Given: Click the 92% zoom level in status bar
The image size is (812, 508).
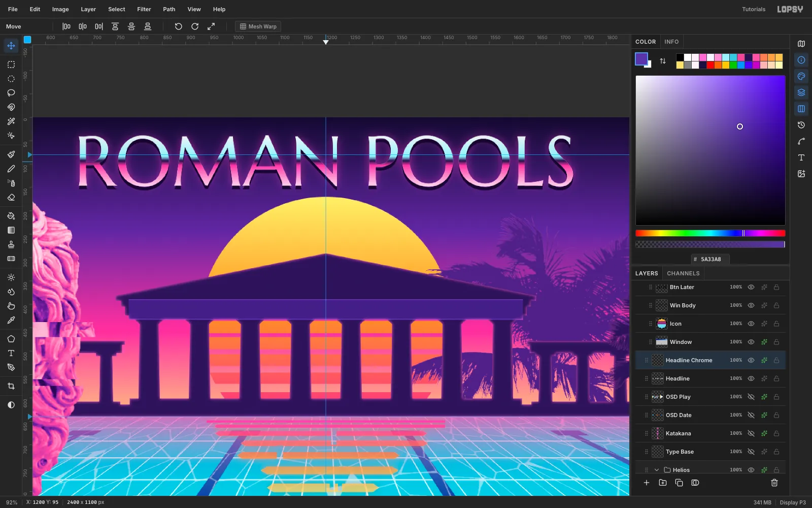Looking at the screenshot, I should (x=12, y=502).
